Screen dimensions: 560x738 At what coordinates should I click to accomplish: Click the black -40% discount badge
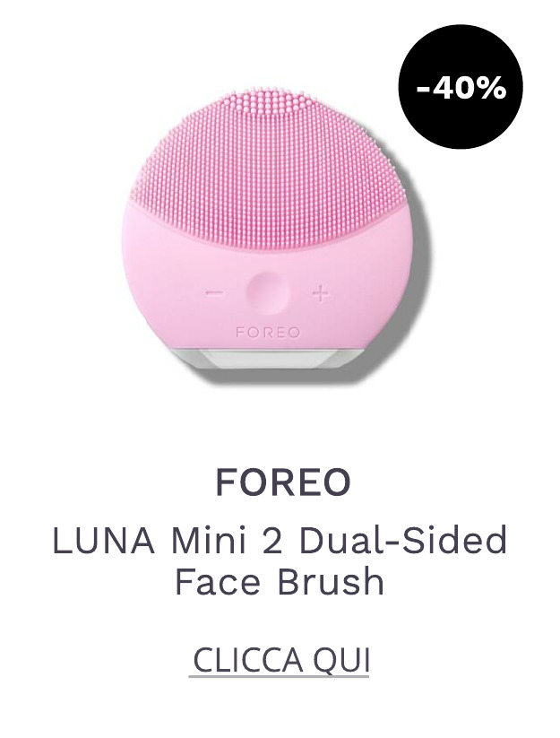click(x=461, y=87)
